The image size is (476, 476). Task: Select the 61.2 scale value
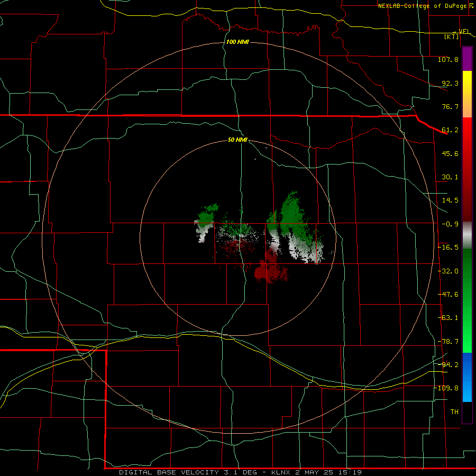(x=450, y=130)
